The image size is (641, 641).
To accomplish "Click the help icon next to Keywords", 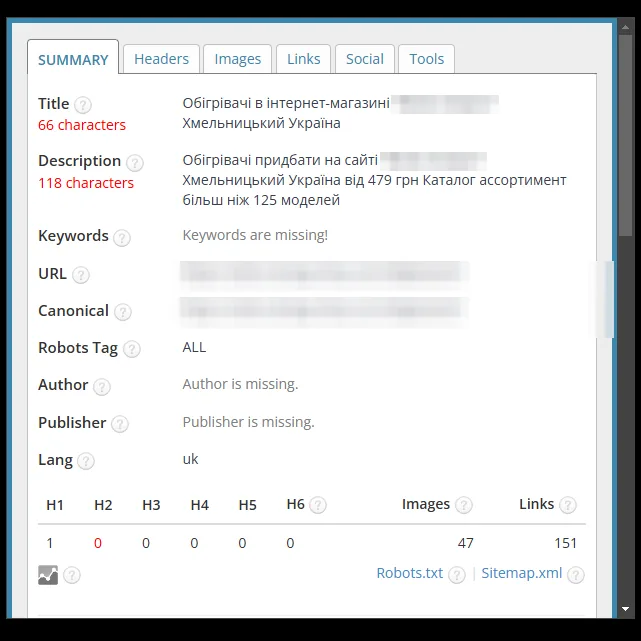I will (x=122, y=238).
